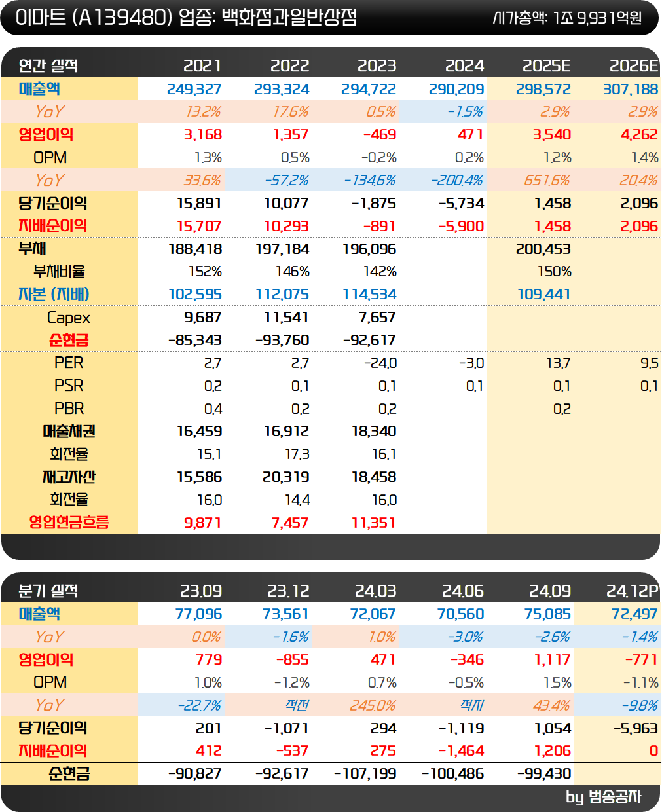Select the debt ratio value 146%
The height and width of the screenshot is (812, 662).
(x=292, y=271)
